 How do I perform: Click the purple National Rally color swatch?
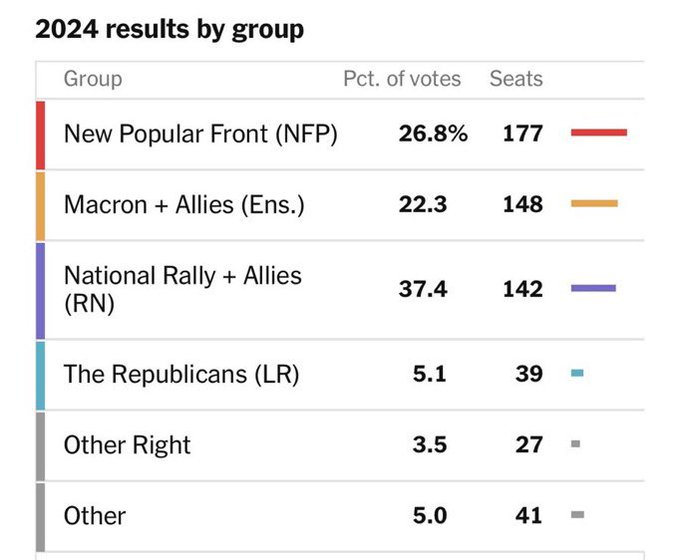click(x=40, y=290)
